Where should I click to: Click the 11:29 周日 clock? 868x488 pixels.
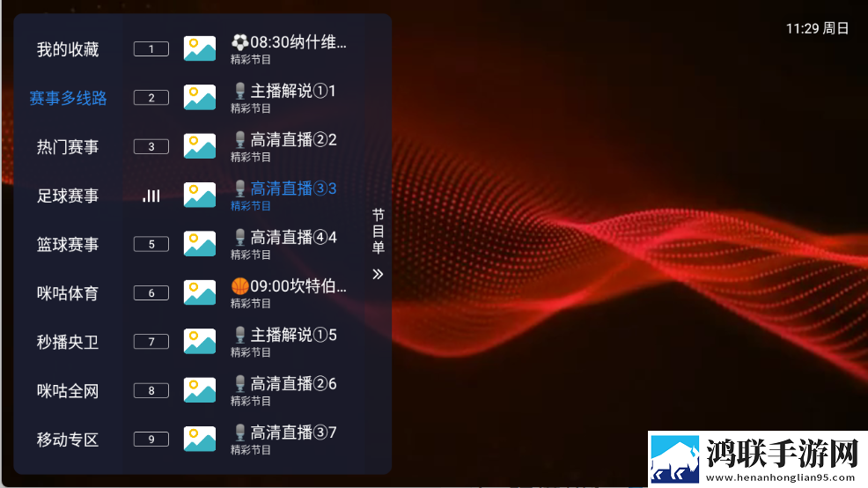tap(817, 28)
